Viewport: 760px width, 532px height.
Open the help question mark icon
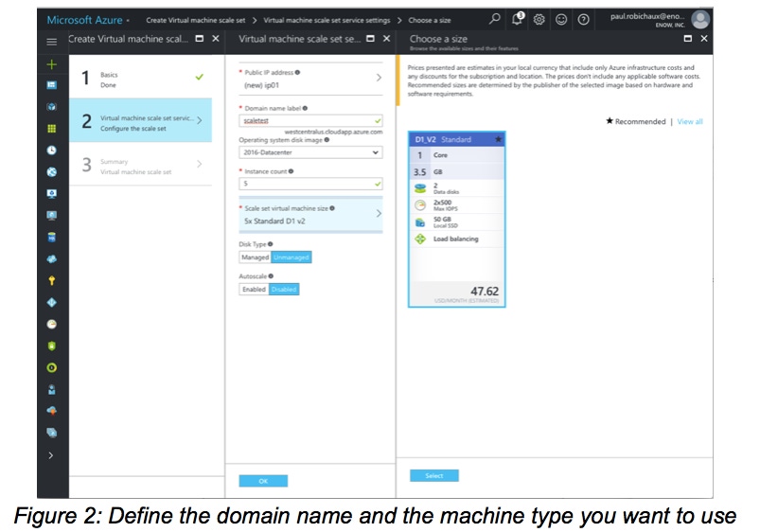584,19
